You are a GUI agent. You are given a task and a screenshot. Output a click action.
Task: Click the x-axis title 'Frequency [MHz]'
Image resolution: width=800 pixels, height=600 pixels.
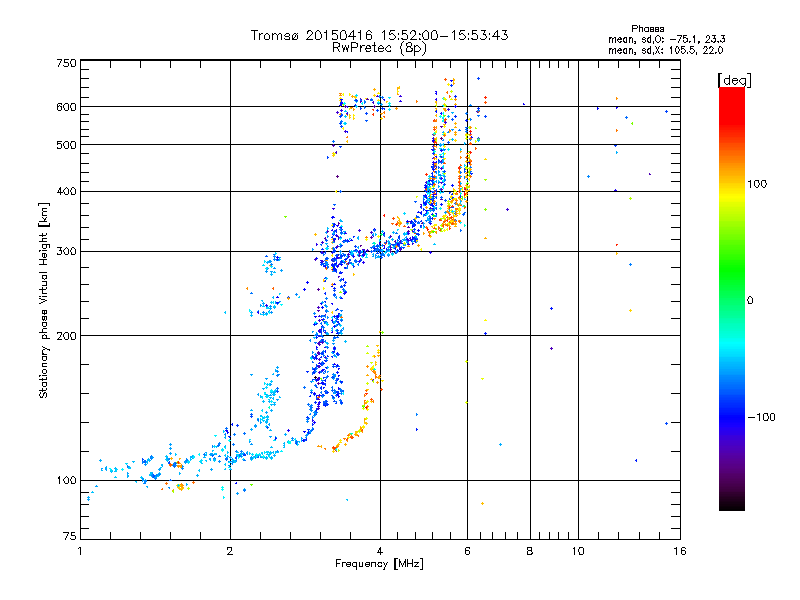click(x=379, y=564)
